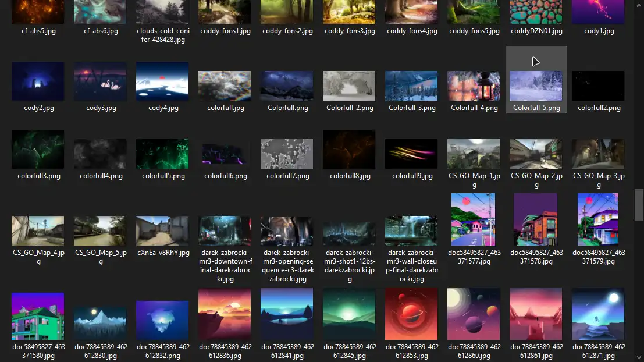This screenshot has height=362, width=644.
Task: Select doc78845389_462612871.jpg cyclist image
Action: point(598,314)
